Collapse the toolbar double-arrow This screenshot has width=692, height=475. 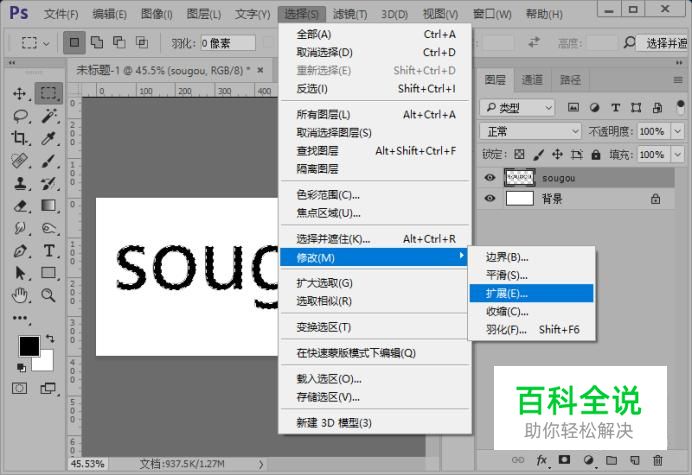pos(12,63)
